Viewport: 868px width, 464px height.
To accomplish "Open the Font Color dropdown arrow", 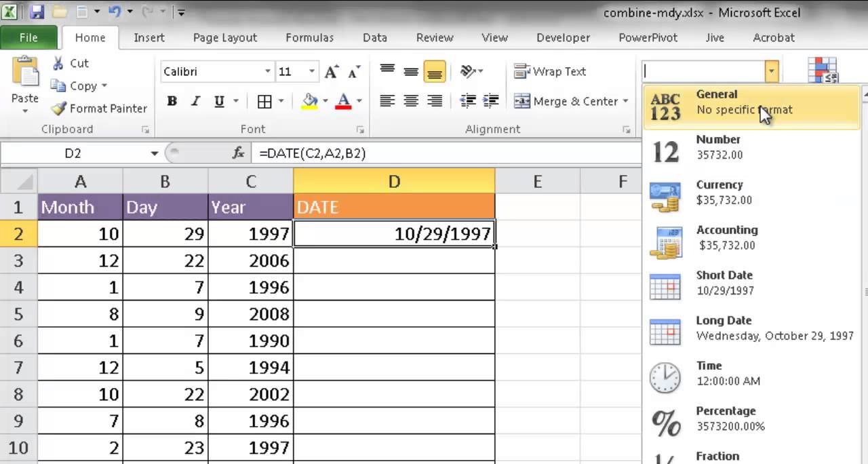I will coord(359,102).
